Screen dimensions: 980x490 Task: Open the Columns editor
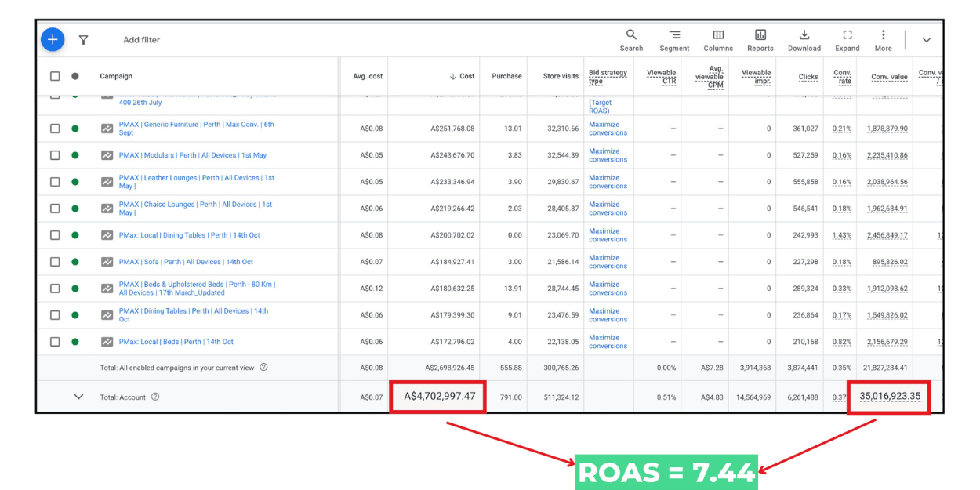click(718, 40)
